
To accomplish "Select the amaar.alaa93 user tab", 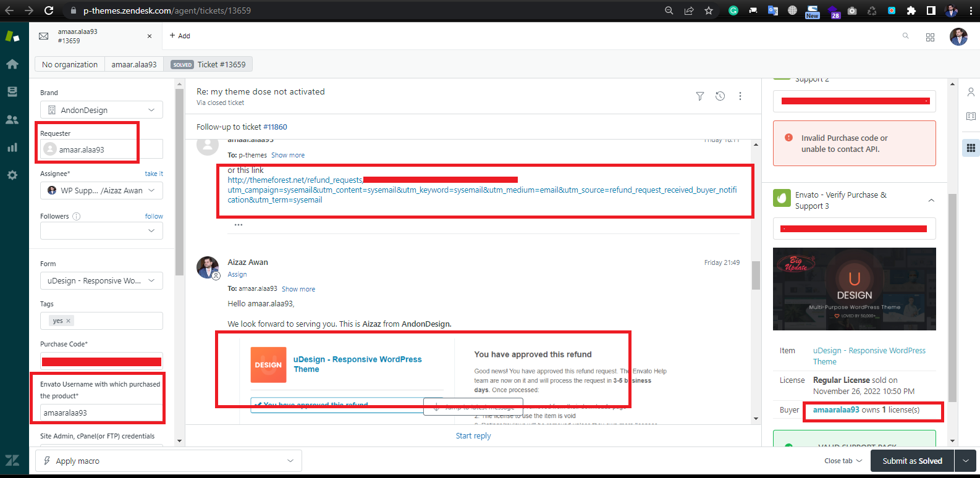I will tap(134, 64).
